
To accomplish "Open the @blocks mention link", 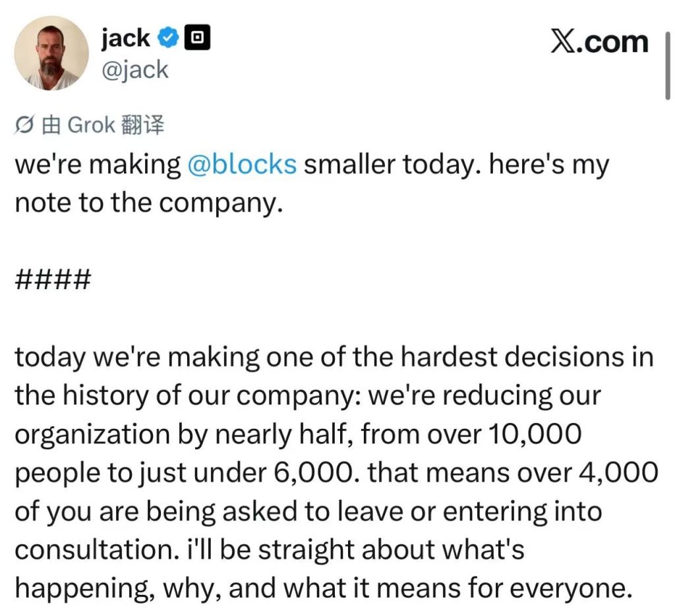I will 243,164.
